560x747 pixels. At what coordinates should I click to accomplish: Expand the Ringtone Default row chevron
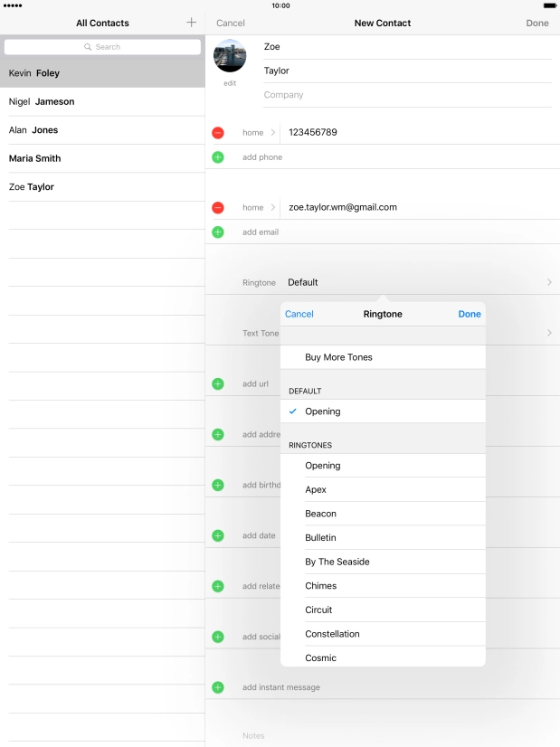coord(548,283)
